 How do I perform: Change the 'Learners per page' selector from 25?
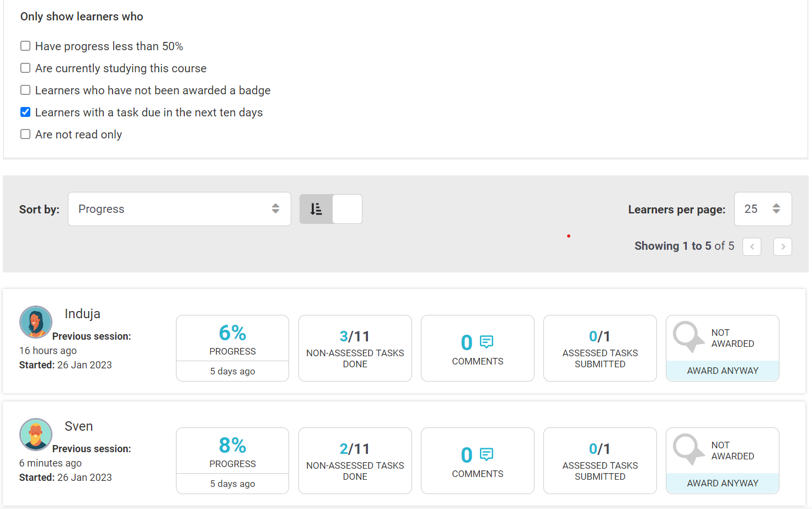[x=763, y=209]
